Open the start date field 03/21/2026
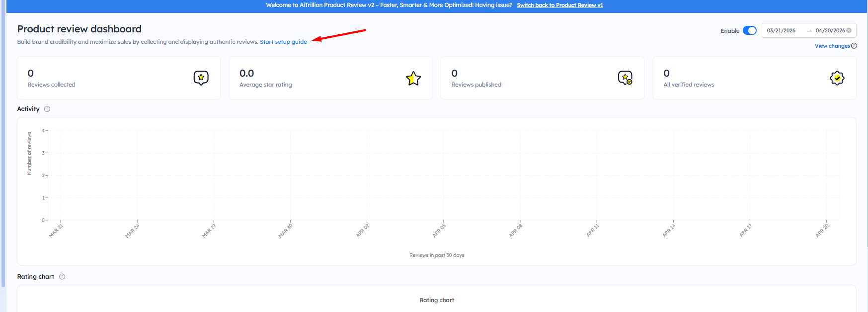The height and width of the screenshot is (312, 868). tap(781, 30)
